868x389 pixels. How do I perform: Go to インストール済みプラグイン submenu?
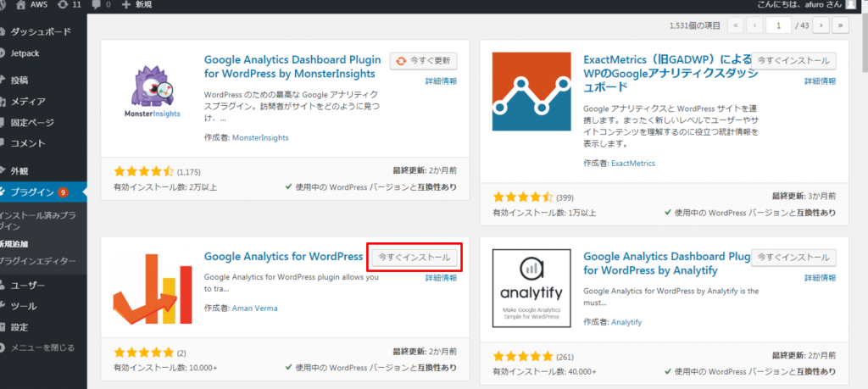(37, 221)
